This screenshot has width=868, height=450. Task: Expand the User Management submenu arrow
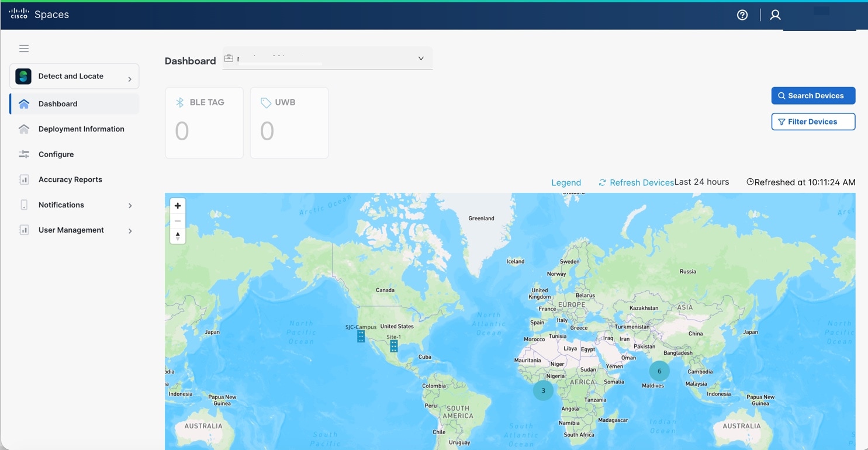(130, 231)
